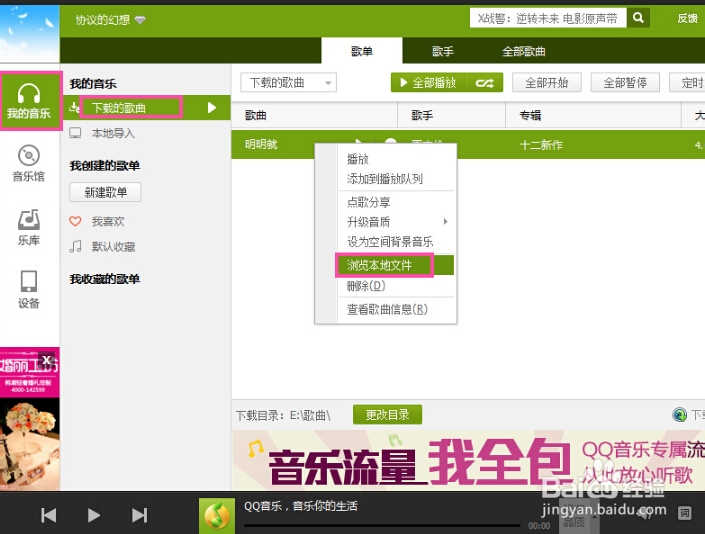Click the diamond icon beside username
The width and height of the screenshot is (705, 534).
pos(140,20)
